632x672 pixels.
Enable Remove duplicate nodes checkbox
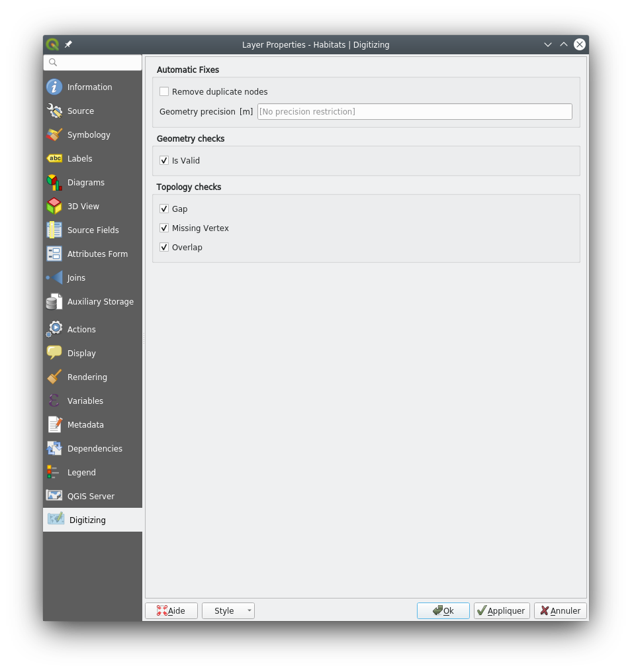164,91
